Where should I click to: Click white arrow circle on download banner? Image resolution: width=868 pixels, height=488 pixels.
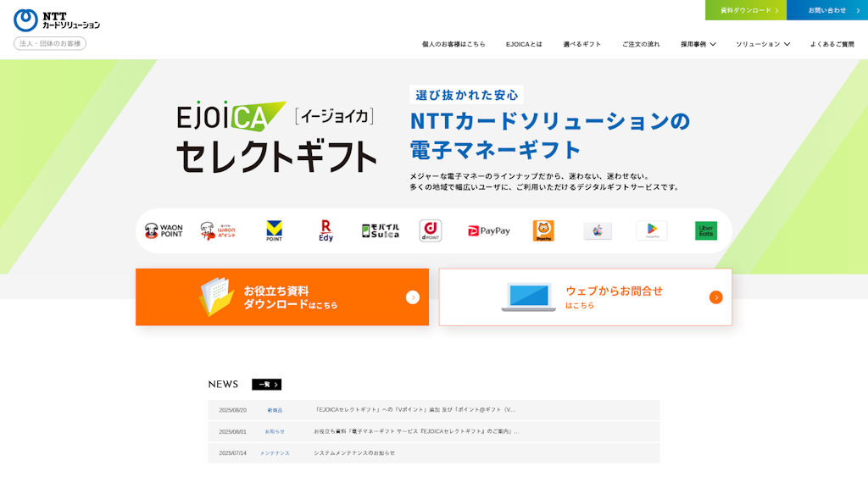(x=413, y=297)
